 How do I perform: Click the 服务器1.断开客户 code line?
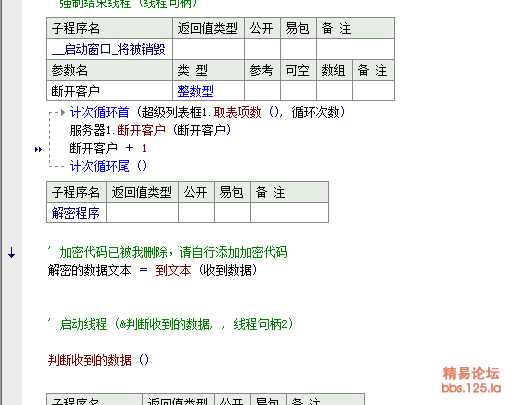point(150,130)
